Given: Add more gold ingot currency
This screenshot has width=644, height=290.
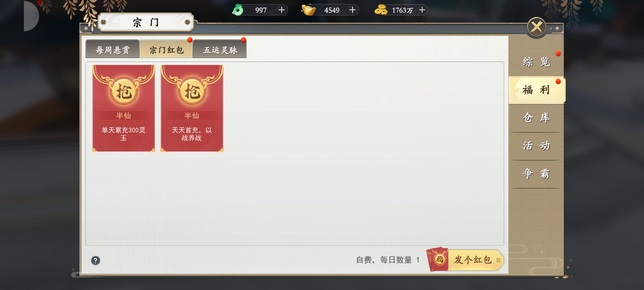Looking at the screenshot, I should (352, 10).
